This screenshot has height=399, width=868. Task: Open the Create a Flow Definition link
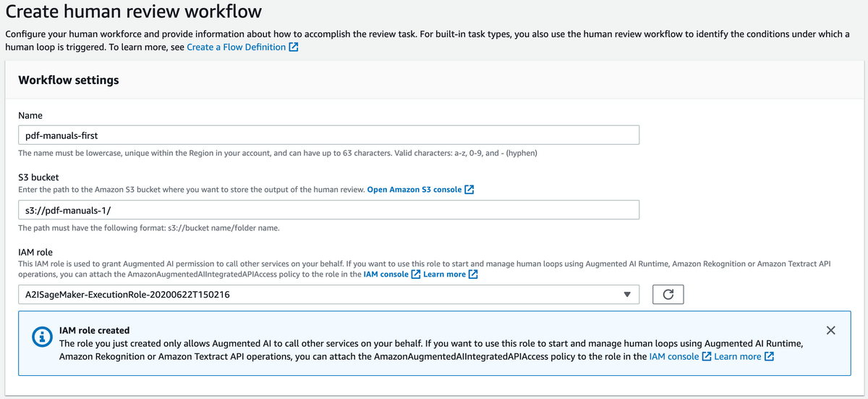pos(236,47)
